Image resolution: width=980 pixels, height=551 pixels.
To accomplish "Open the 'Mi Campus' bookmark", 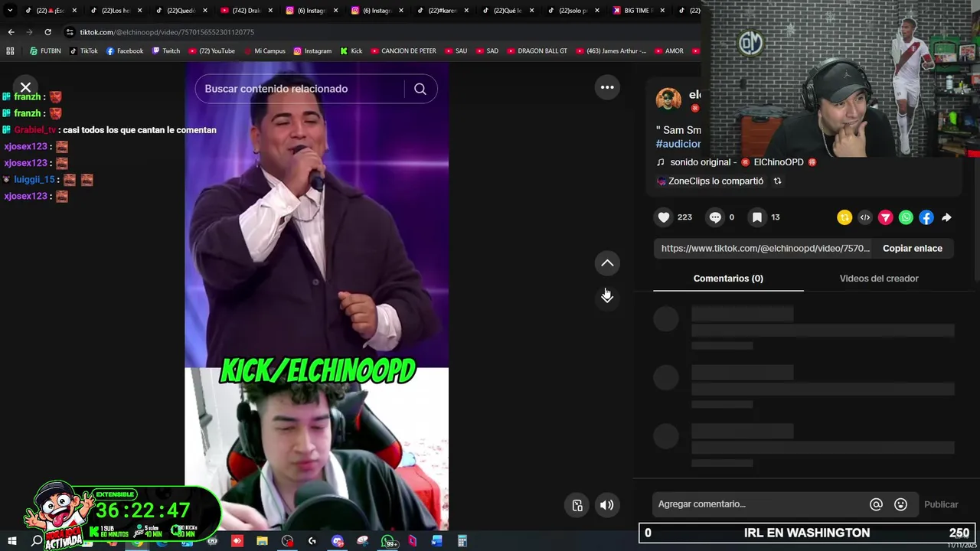I will [x=264, y=51].
